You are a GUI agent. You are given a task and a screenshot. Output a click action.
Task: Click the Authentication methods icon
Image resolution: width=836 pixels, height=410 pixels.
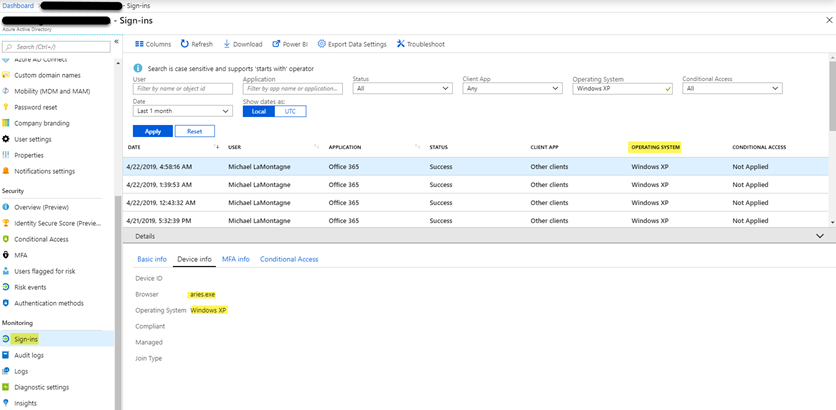(x=6, y=303)
